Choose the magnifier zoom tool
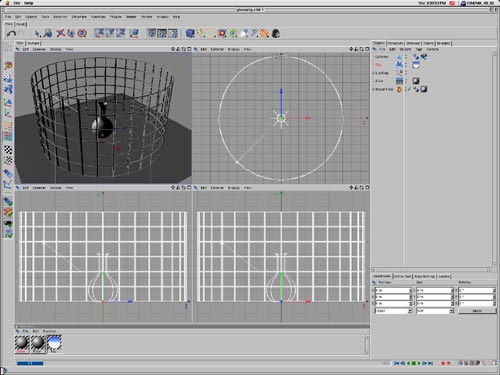Viewport: 500px width, 375px height. 48,33
